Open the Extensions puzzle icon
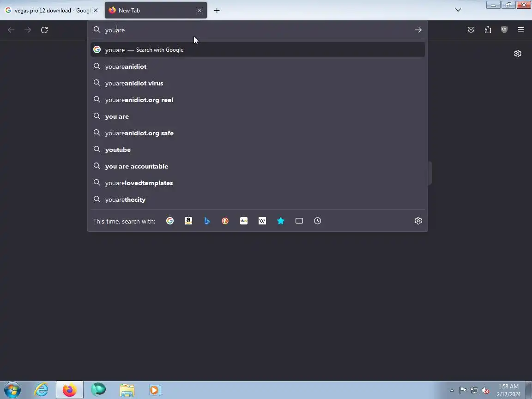The image size is (532, 399). tap(488, 30)
